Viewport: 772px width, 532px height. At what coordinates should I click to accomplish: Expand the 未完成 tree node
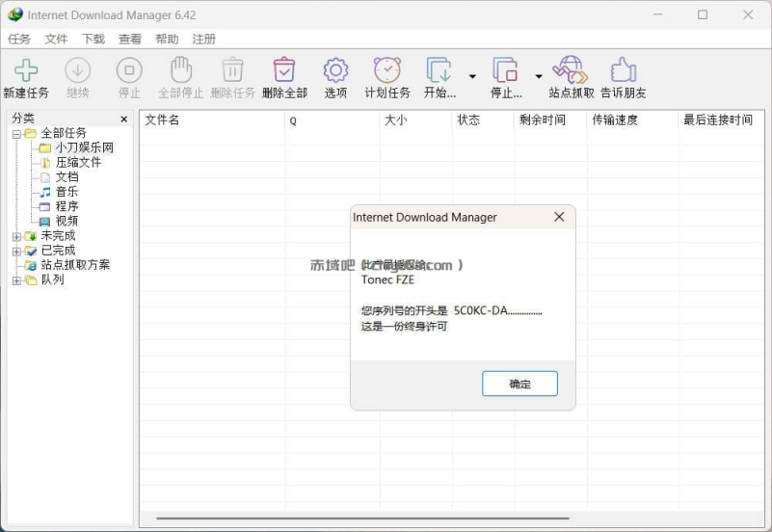point(16,237)
